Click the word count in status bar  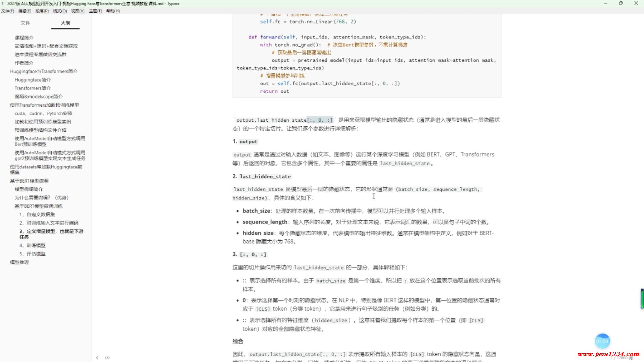pyautogui.click(x=622, y=358)
